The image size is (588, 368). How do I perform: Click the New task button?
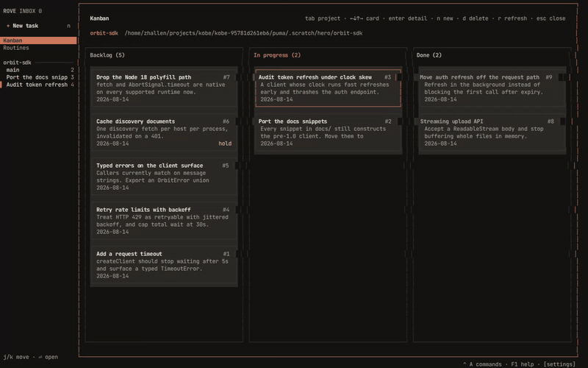(x=38, y=26)
